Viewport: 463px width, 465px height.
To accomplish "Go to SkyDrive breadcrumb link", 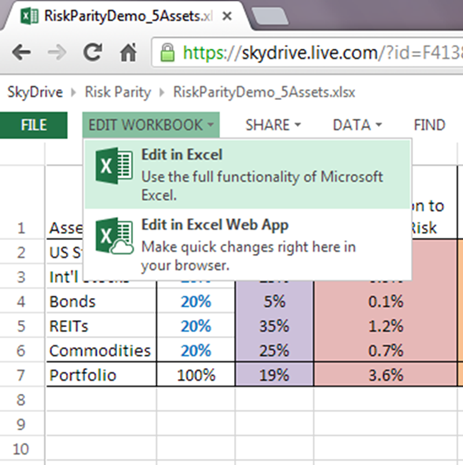I will pos(35,92).
